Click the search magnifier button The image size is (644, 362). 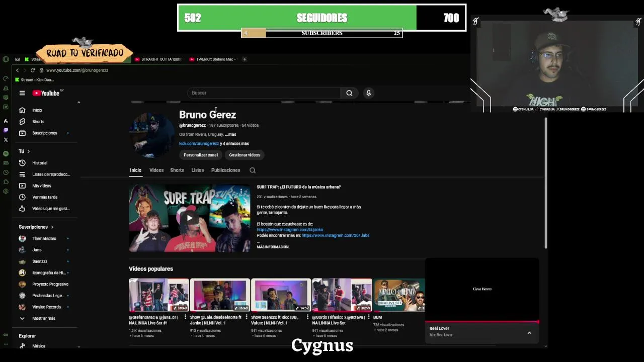click(349, 93)
